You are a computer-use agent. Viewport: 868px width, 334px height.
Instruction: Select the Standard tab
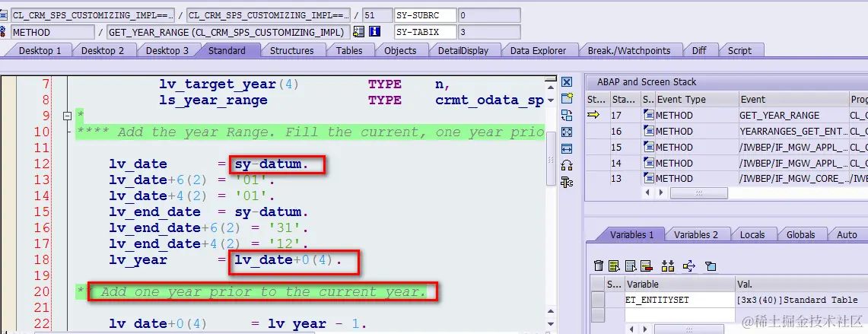coord(227,50)
